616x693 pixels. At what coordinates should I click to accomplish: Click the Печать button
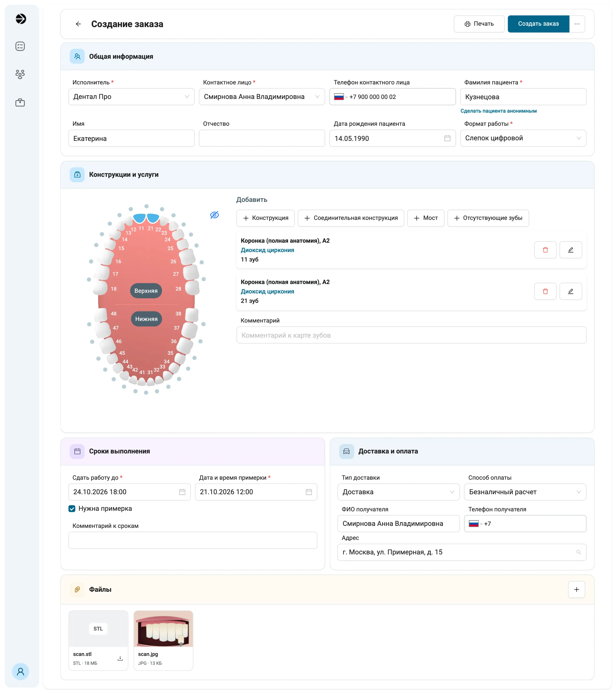pyautogui.click(x=479, y=24)
